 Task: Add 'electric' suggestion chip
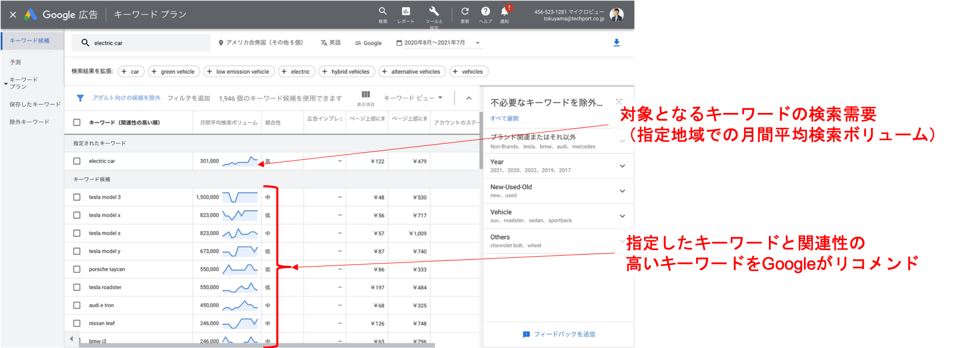pos(296,72)
